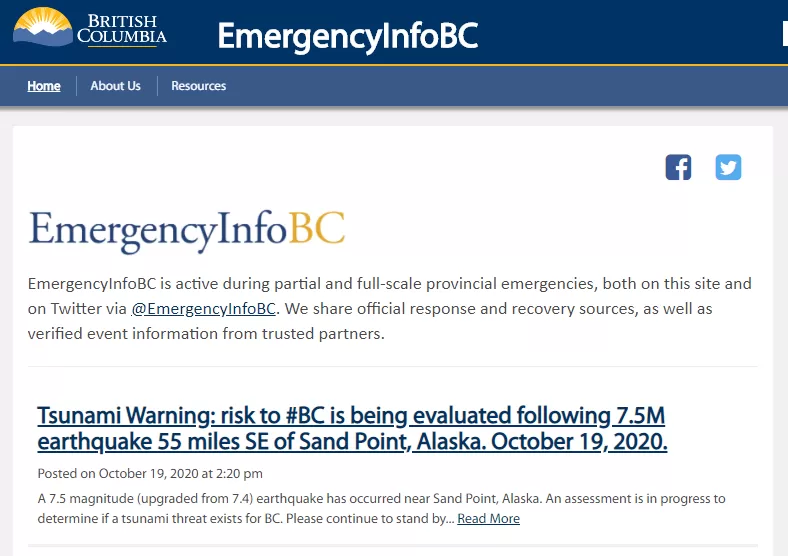Open the Tsunami Warning headline link

point(352,429)
